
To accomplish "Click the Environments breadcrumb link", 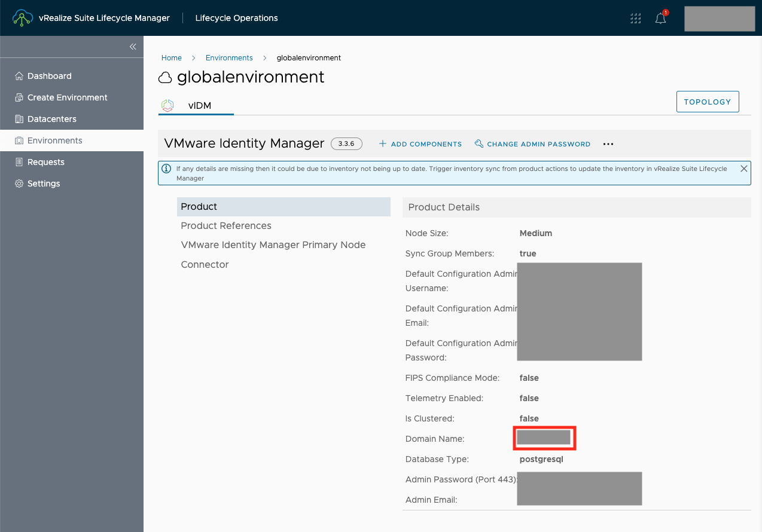I will (x=229, y=58).
